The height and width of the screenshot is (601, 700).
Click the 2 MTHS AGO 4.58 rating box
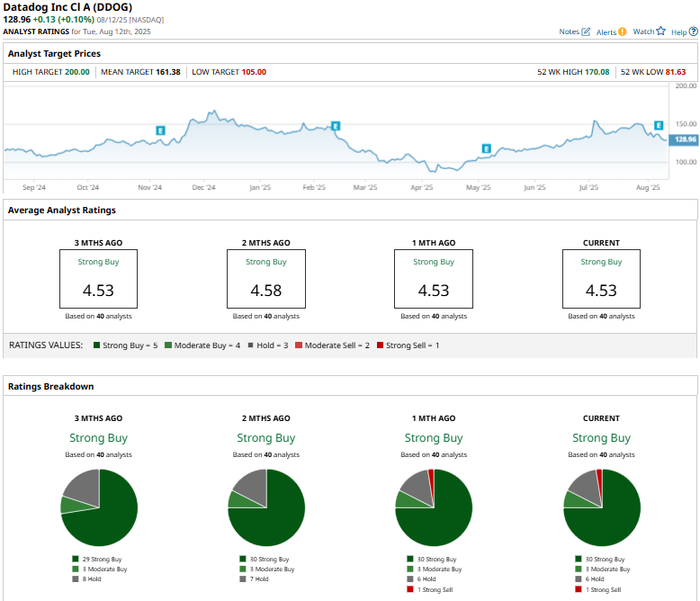(266, 279)
